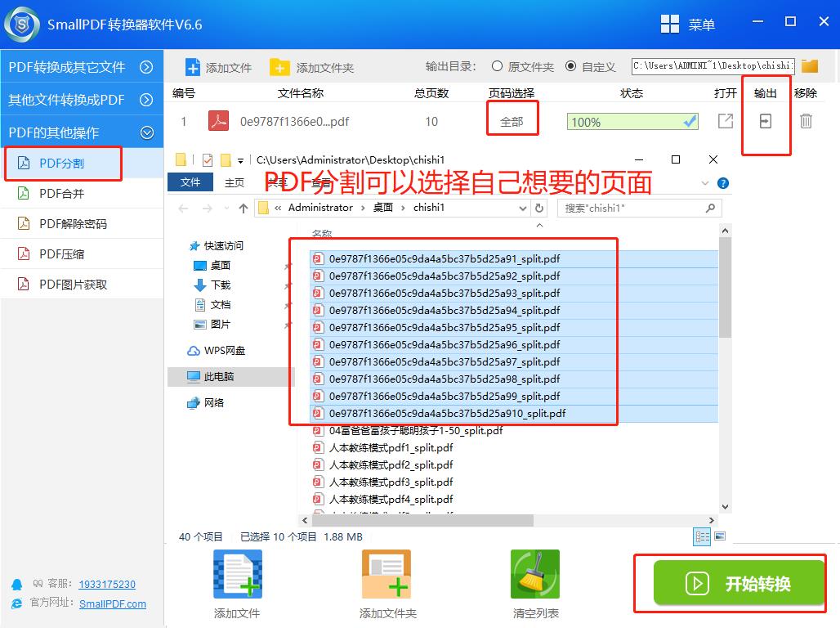Switch to large icons view in explorer
The height and width of the screenshot is (628, 840).
(720, 536)
